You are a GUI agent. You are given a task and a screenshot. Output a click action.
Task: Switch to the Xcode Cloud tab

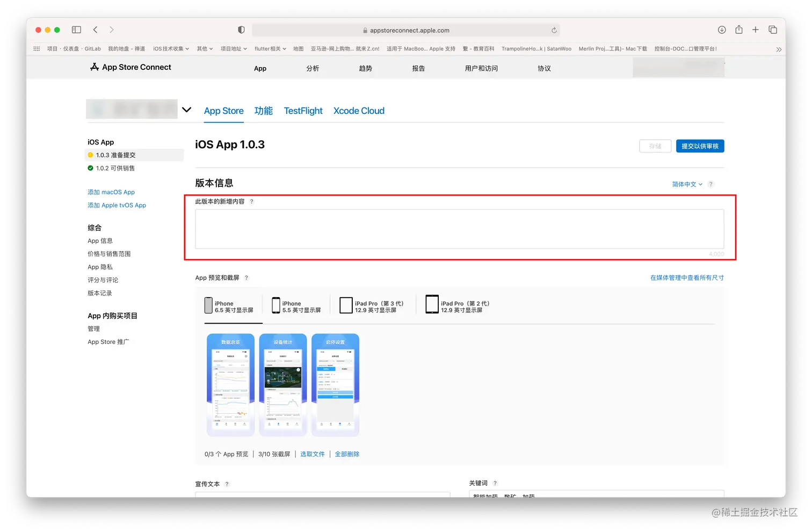[359, 111]
